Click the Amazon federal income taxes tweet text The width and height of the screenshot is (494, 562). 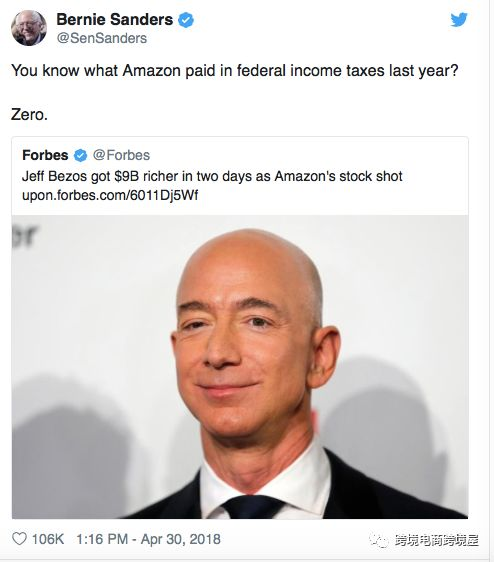[235, 70]
